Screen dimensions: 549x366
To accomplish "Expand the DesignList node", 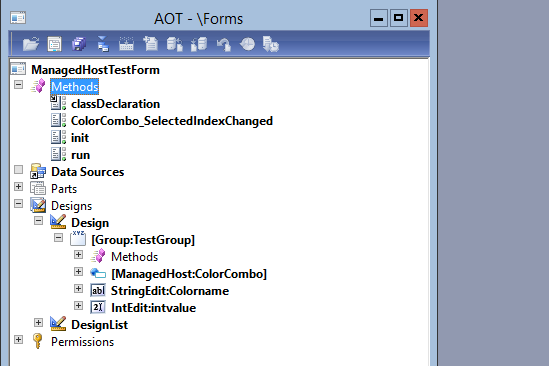I will (x=39, y=323).
